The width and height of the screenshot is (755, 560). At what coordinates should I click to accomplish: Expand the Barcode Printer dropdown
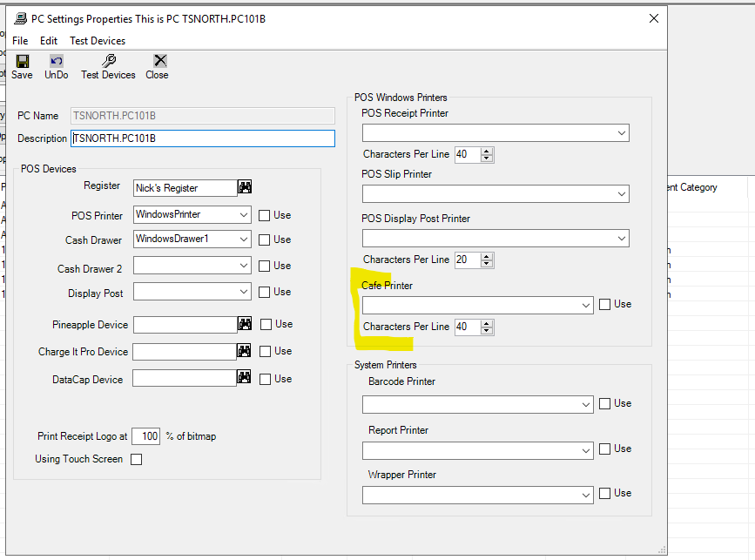(586, 404)
